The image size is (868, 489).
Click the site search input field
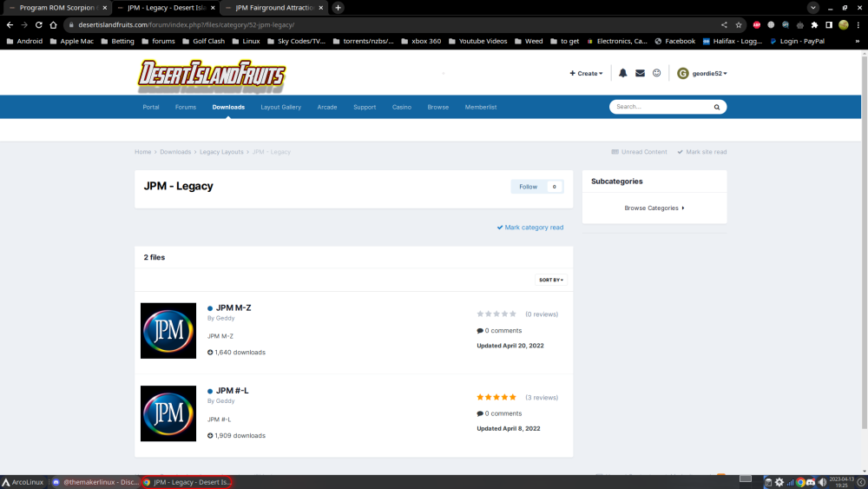click(661, 107)
